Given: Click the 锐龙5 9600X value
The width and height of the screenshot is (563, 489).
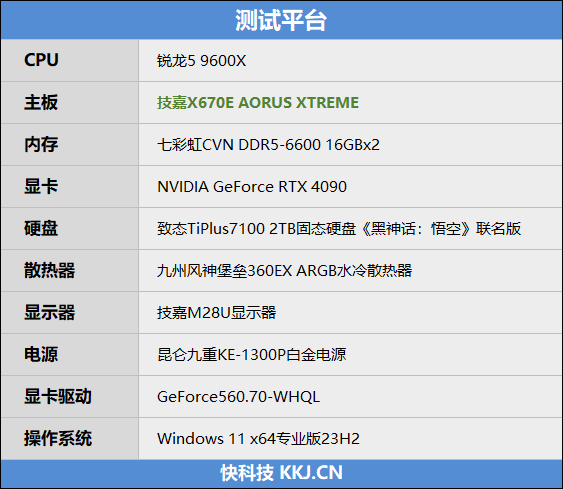Looking at the screenshot, I should click(x=202, y=61).
